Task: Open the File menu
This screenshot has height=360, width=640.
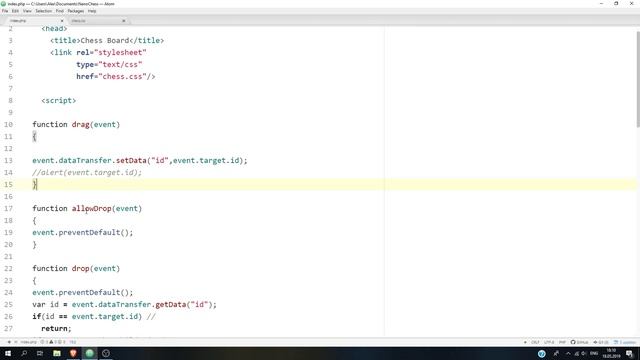Action: pos(5,11)
